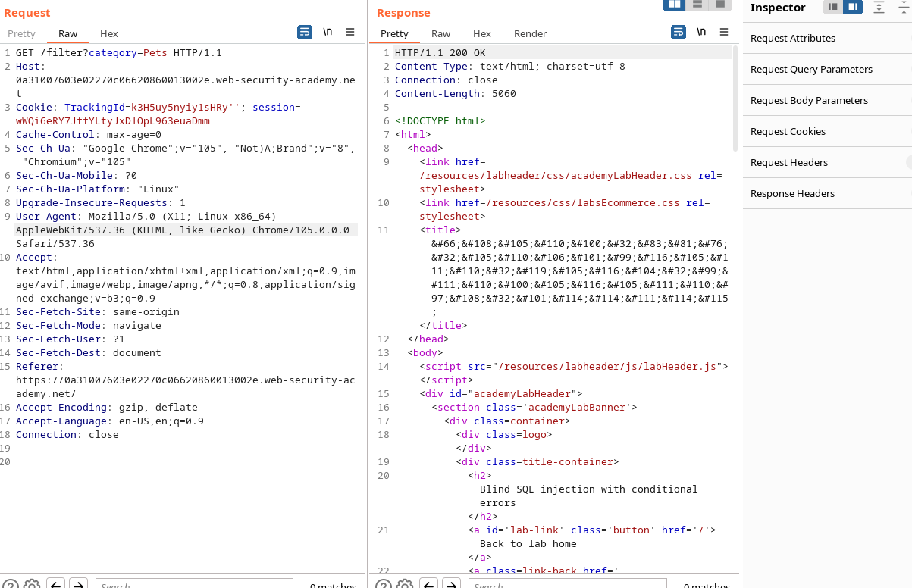Click the Content-Length: 5060 response header
The width and height of the screenshot is (912, 588).
point(456,94)
